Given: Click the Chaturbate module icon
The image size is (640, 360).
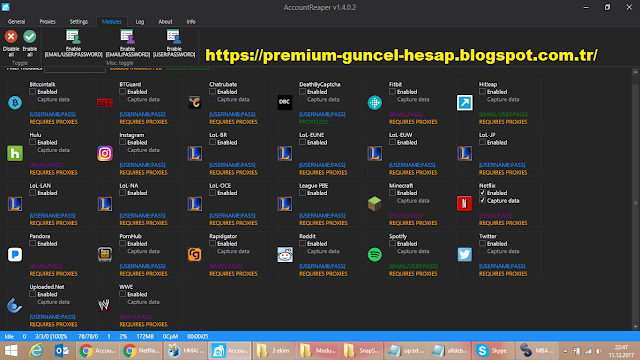Looking at the screenshot, I should [x=195, y=102].
